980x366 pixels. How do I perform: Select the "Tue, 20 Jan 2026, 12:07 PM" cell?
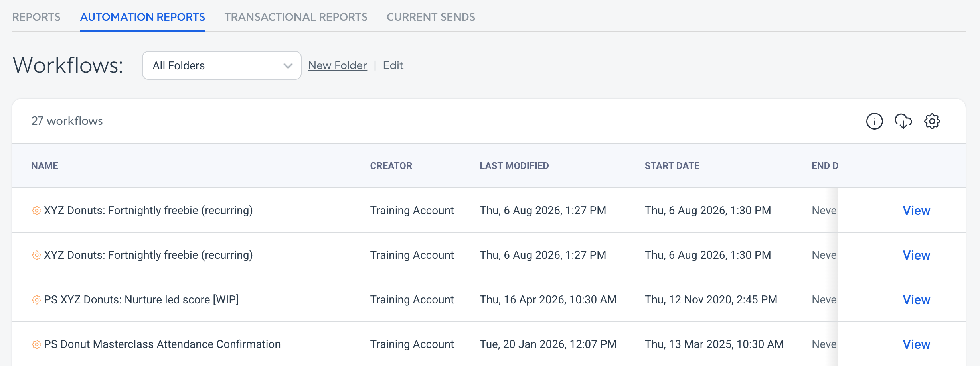pos(548,344)
